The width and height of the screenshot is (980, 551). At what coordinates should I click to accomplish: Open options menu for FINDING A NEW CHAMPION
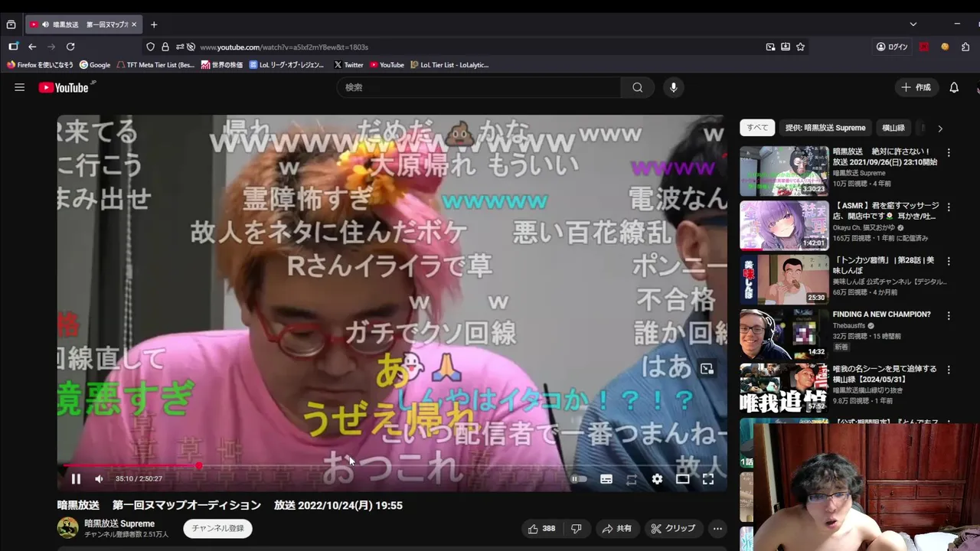(x=949, y=315)
